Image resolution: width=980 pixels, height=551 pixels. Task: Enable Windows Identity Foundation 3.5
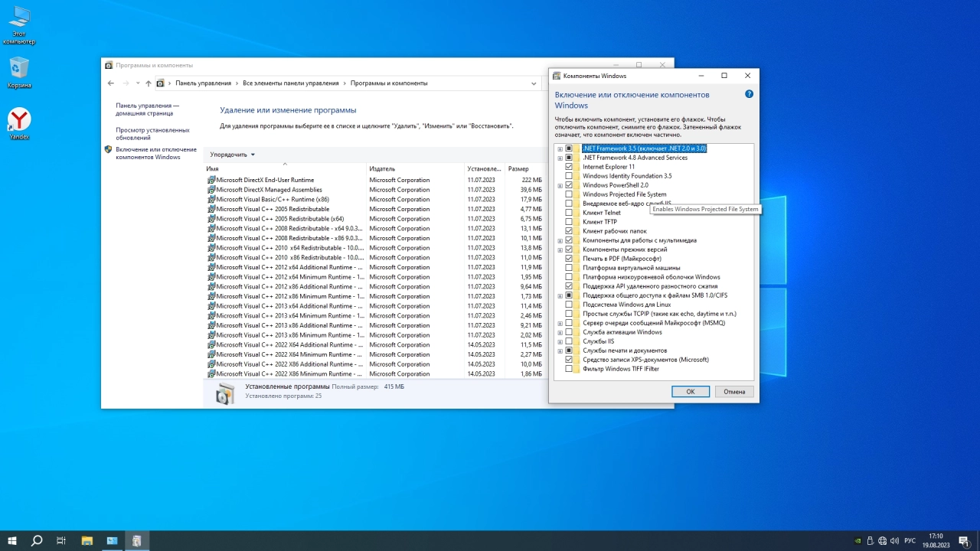click(569, 176)
